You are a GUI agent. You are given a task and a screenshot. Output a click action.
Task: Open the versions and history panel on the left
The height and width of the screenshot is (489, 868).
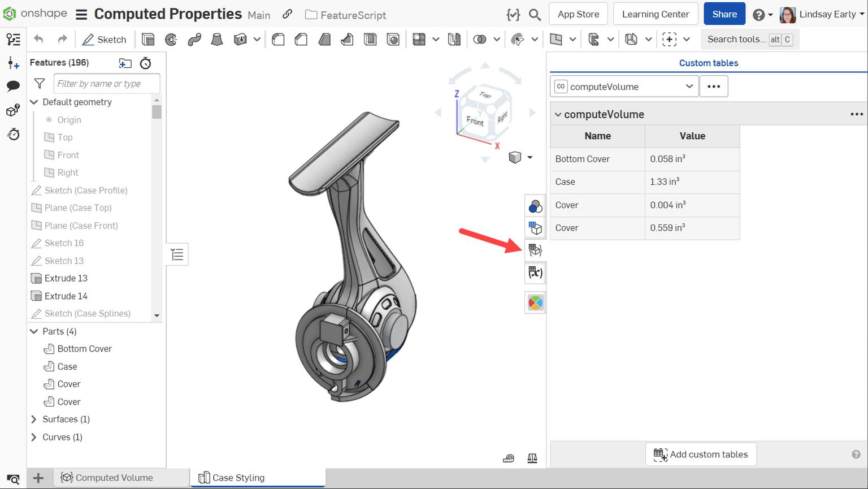[12, 135]
